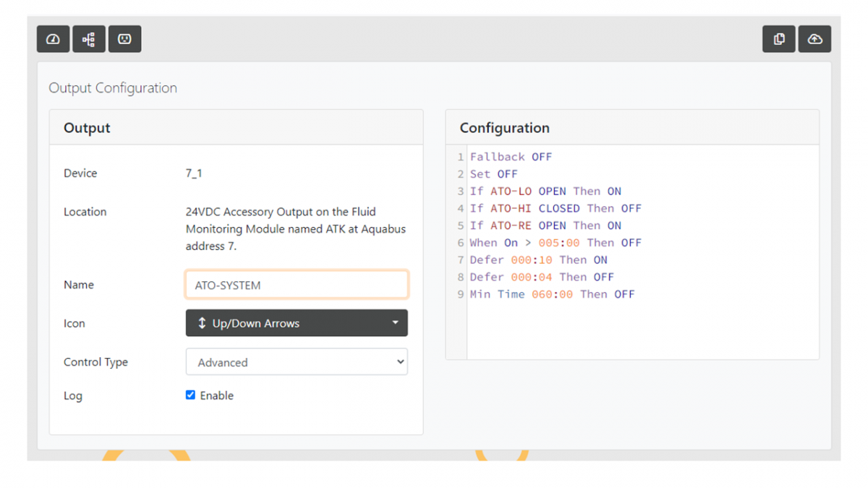
Task: Click the Output panel header
Action: (236, 128)
